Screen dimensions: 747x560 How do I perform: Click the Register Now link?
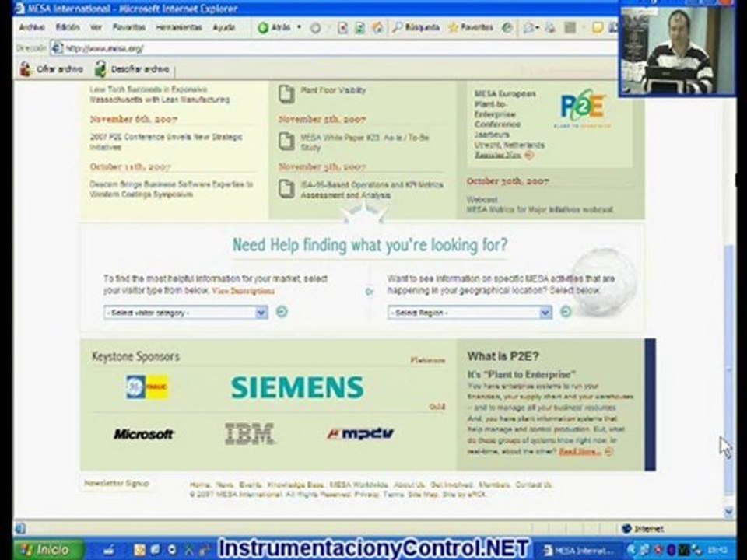(x=498, y=156)
